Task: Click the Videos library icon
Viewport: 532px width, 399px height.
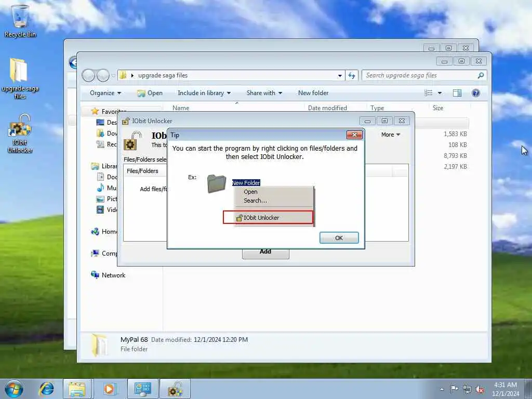Action: coord(100,210)
